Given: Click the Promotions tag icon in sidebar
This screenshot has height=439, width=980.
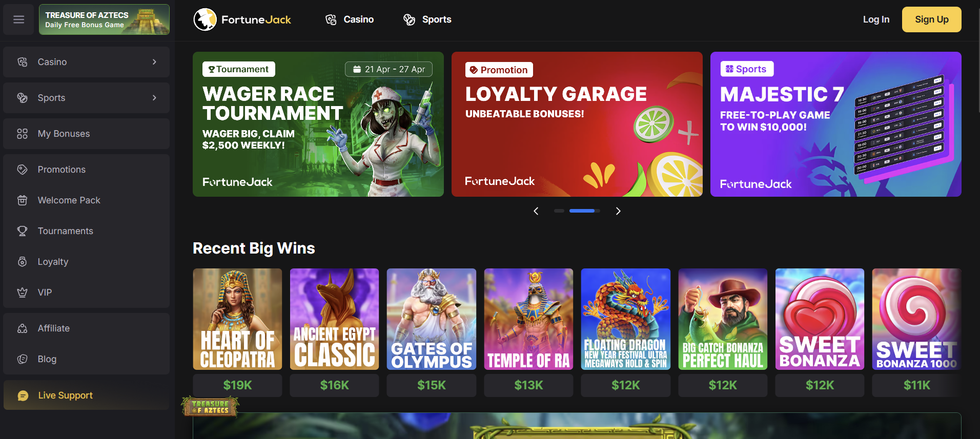Looking at the screenshot, I should [22, 170].
